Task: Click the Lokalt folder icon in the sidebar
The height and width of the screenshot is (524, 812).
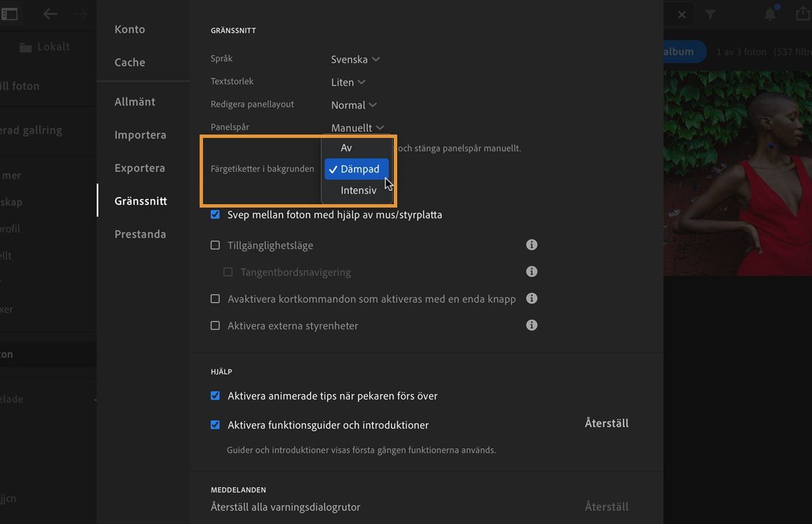Action: tap(25, 46)
